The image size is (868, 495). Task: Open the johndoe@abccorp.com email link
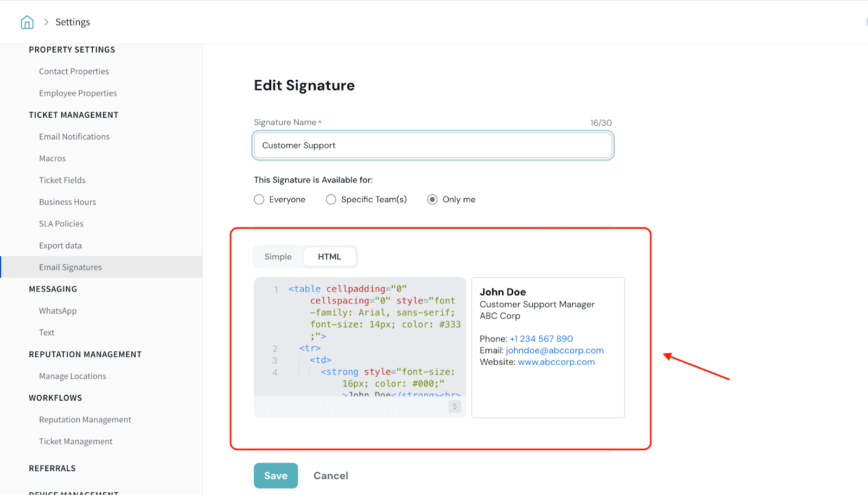coord(554,351)
